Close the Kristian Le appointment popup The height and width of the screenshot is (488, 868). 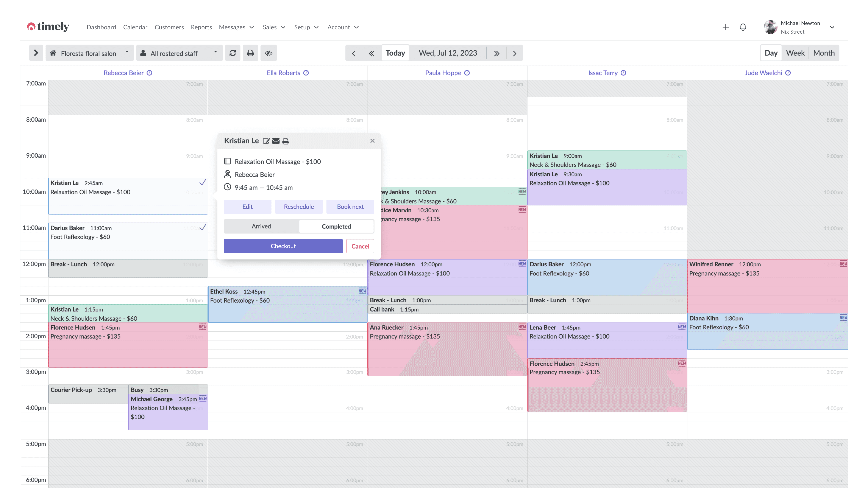[372, 141]
